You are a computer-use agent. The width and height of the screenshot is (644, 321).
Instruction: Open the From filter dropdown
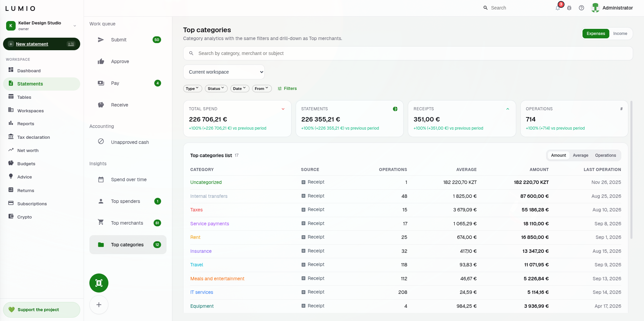pyautogui.click(x=262, y=89)
